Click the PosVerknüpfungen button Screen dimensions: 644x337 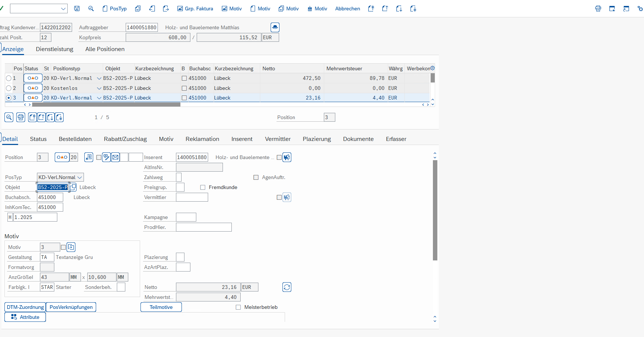(71, 307)
